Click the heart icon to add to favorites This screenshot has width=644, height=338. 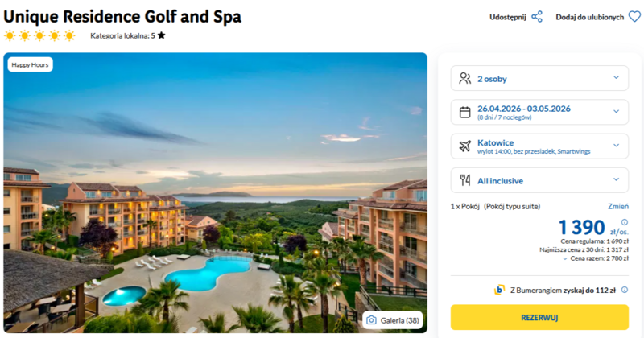click(x=634, y=17)
